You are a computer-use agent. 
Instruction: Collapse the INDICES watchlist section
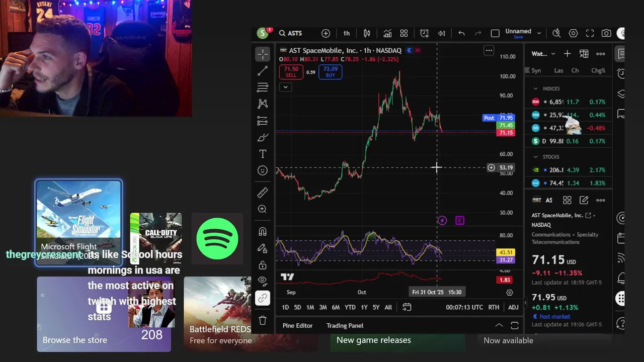pyautogui.click(x=535, y=88)
